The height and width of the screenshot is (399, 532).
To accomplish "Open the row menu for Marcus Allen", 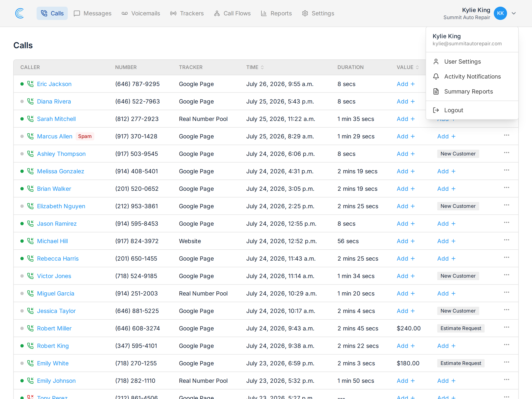I will pos(506,135).
